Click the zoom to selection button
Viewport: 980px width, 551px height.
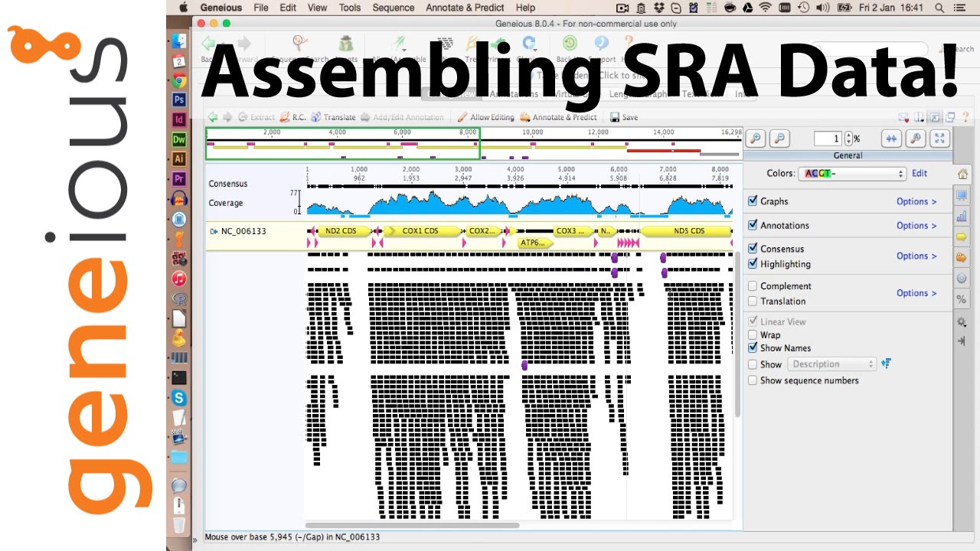(x=915, y=139)
